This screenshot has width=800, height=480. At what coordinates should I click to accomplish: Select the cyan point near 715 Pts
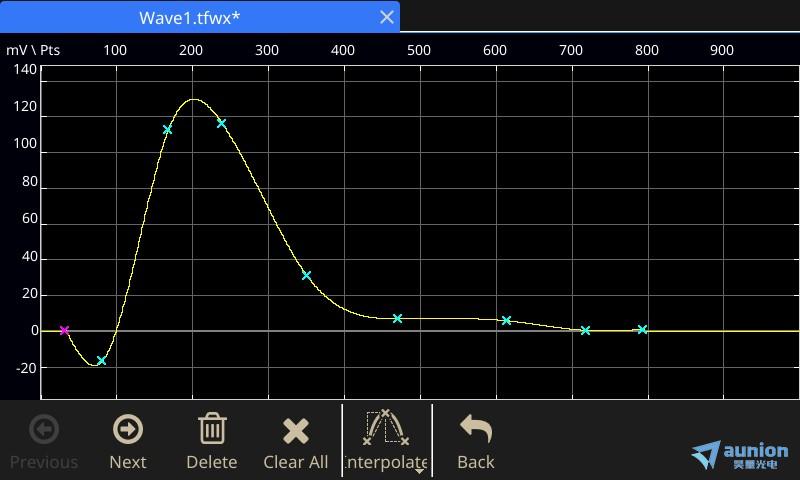coord(585,331)
